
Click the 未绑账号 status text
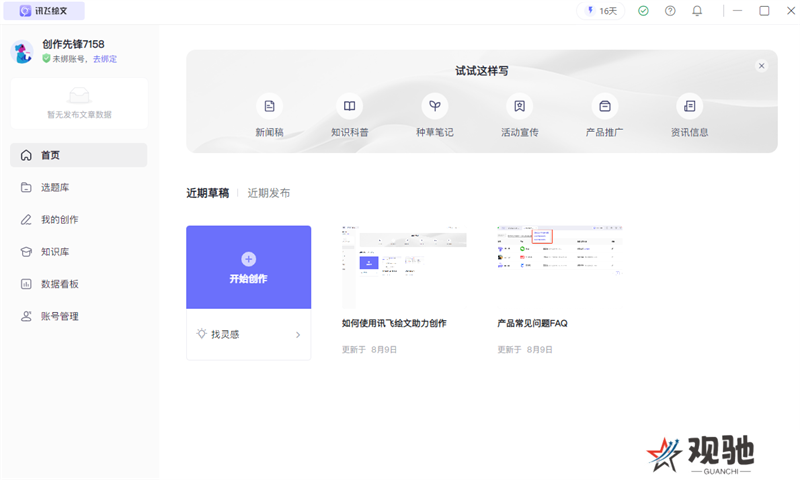point(68,59)
